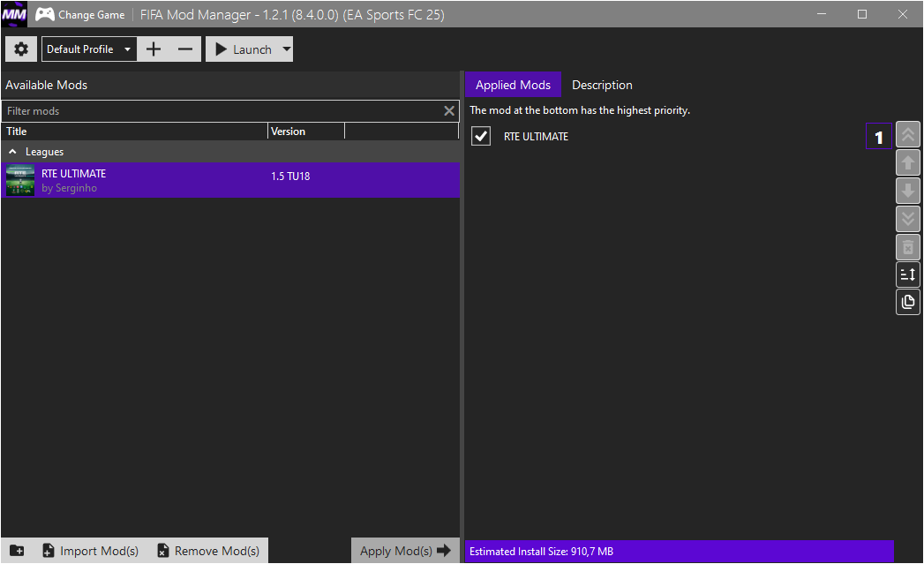Delete current profile with minus icon

[185, 49]
